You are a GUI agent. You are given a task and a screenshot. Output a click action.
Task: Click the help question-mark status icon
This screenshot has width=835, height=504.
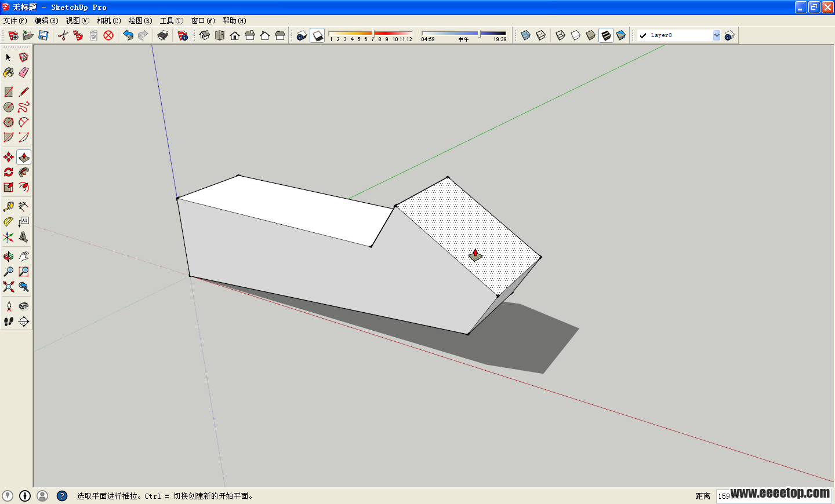pyautogui.click(x=62, y=496)
